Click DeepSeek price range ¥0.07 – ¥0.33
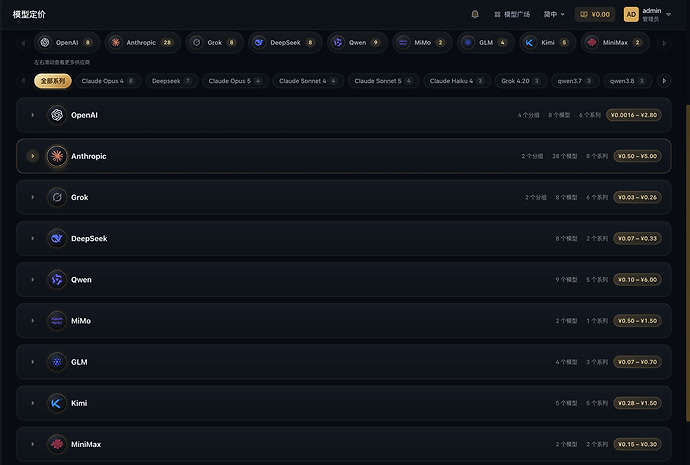 (x=637, y=238)
